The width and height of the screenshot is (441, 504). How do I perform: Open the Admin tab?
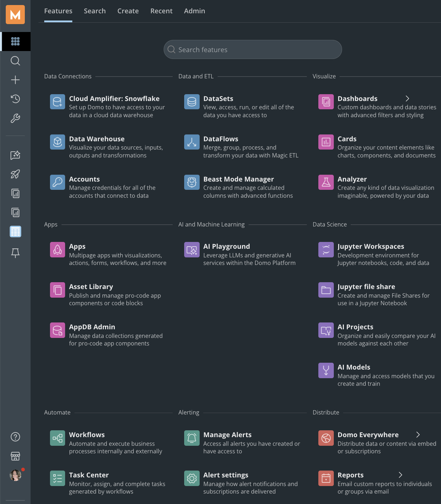tap(195, 11)
